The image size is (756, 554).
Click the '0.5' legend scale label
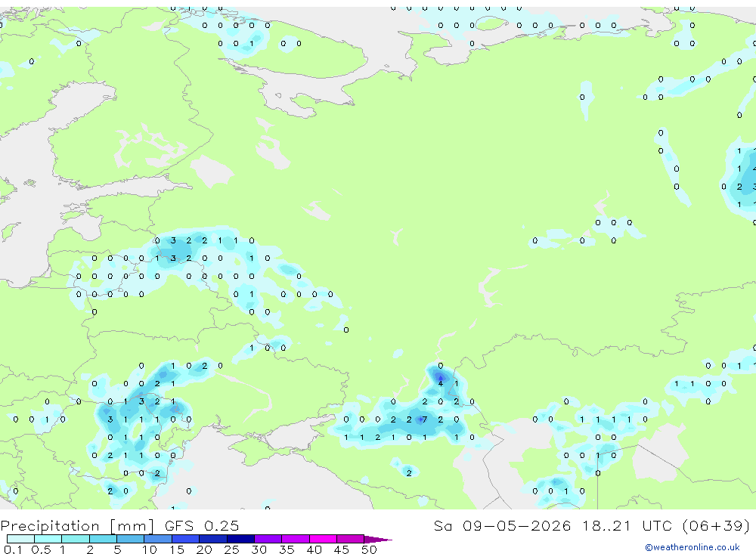pos(41,549)
